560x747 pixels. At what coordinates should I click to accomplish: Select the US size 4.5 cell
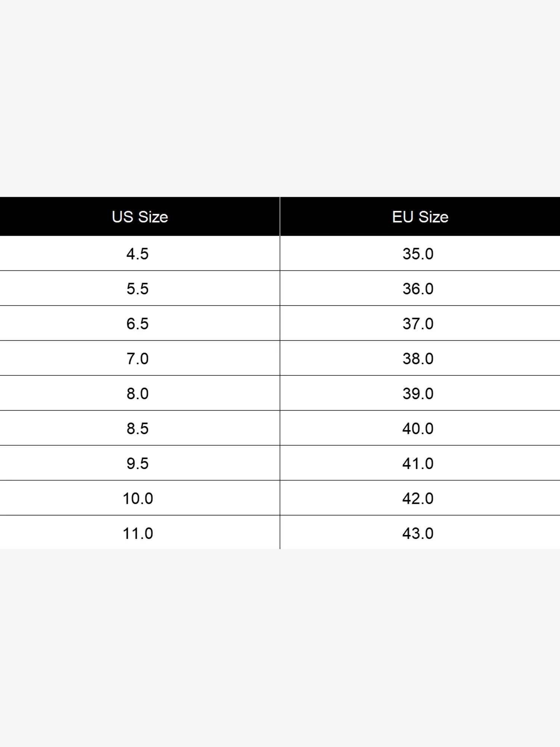(x=137, y=254)
